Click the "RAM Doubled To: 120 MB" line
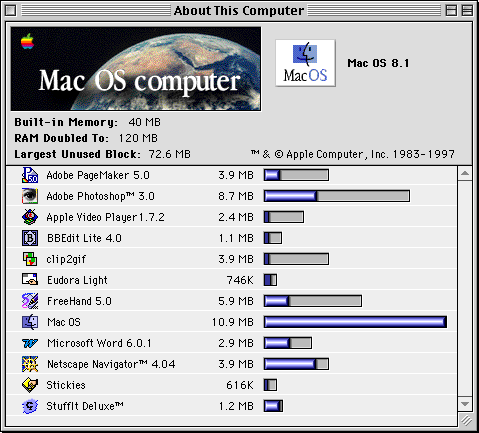 point(86,138)
